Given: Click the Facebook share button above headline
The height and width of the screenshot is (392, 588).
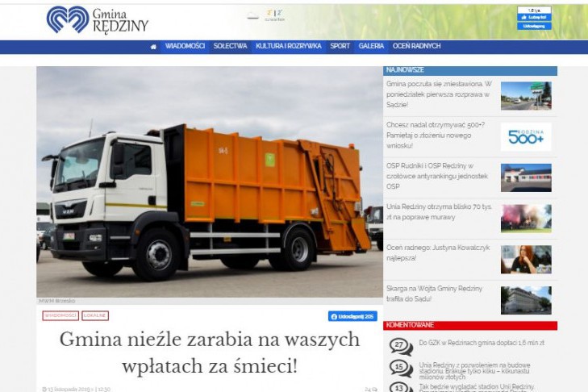Looking at the screenshot, I should (352, 316).
